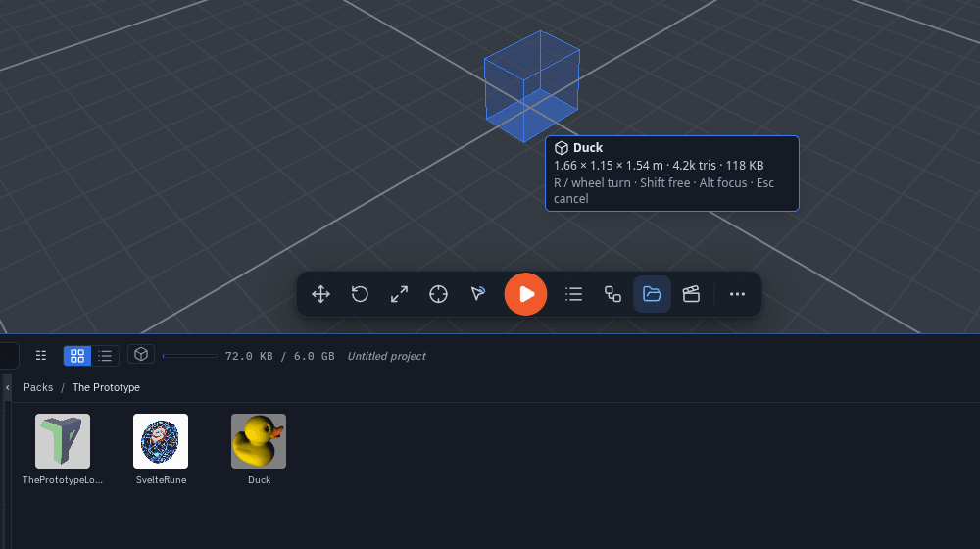Click the 72.0 KB / 6.0 GB storage text
The width and height of the screenshot is (980, 549).
(x=280, y=356)
